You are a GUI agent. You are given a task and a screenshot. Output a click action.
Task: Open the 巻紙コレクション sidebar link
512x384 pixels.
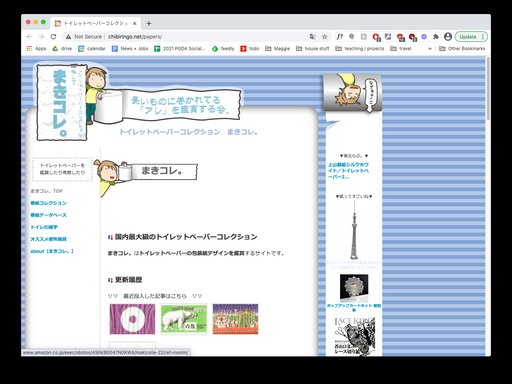click(48, 203)
